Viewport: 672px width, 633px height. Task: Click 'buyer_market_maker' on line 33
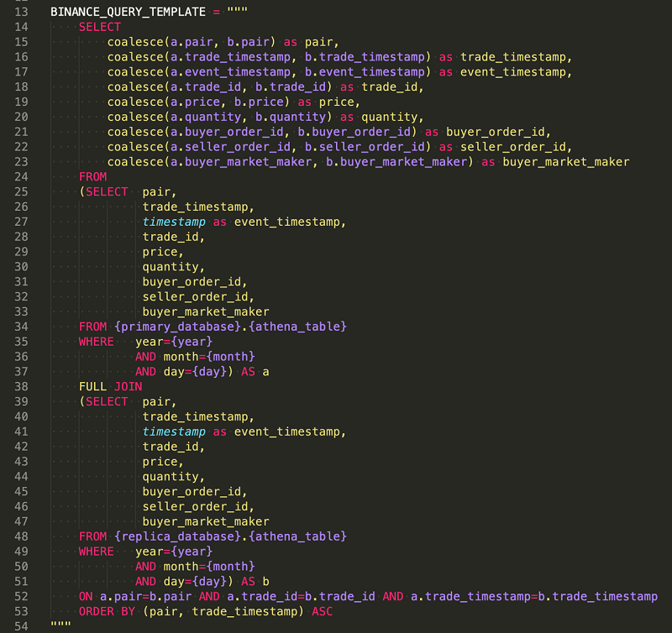point(206,311)
